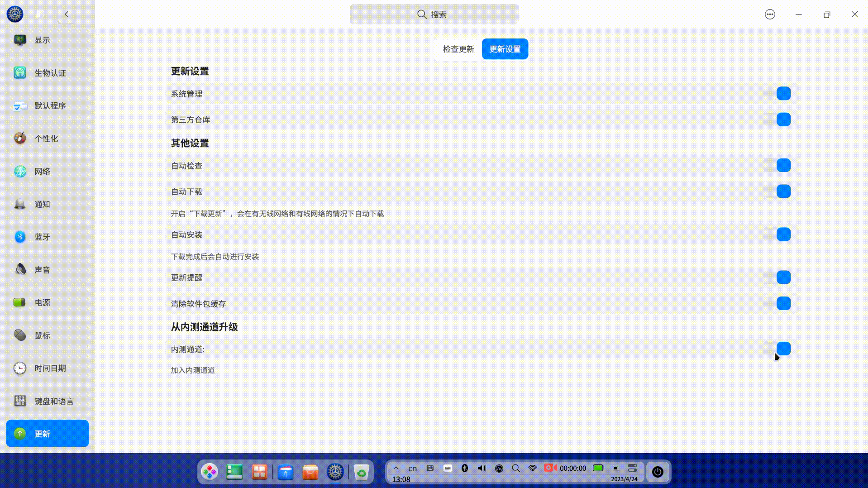Toggle the 自动安装 switch
The width and height of the screenshot is (868, 488).
[x=777, y=234]
